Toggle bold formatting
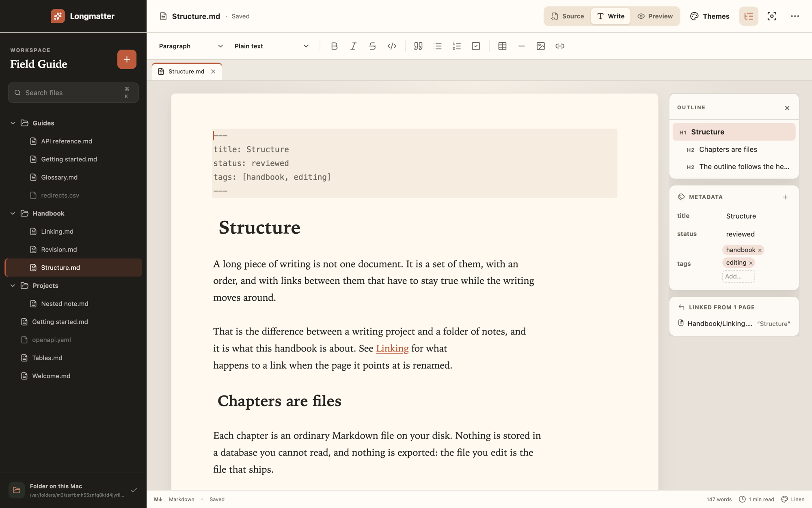The width and height of the screenshot is (812, 508). pos(334,46)
